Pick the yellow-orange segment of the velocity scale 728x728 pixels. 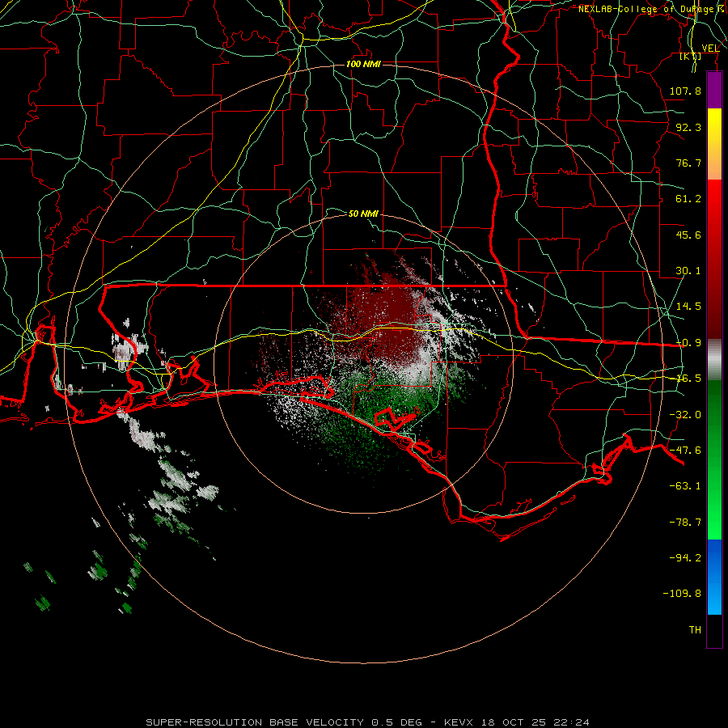[x=714, y=144]
